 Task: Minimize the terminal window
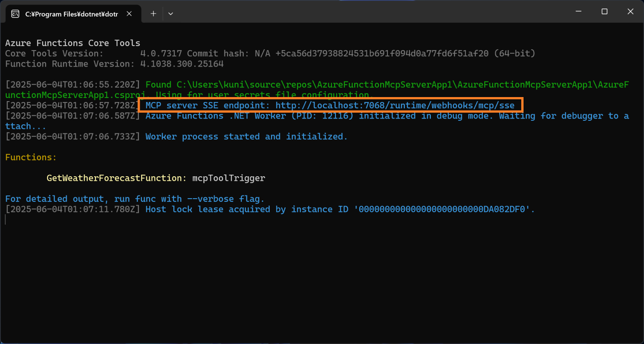pyautogui.click(x=578, y=12)
